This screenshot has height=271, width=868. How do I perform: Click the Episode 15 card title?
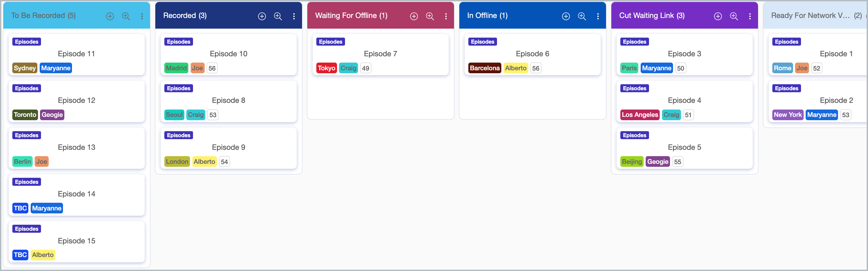(x=76, y=241)
